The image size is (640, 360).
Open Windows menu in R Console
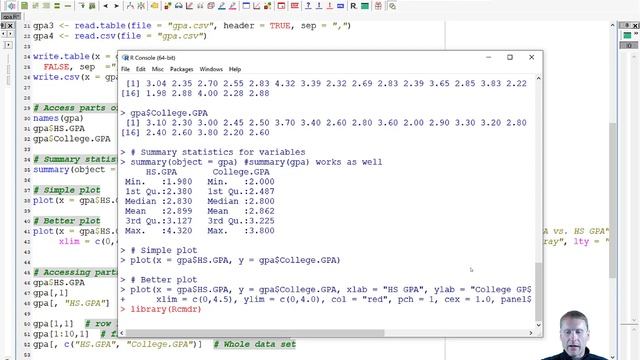(x=211, y=69)
